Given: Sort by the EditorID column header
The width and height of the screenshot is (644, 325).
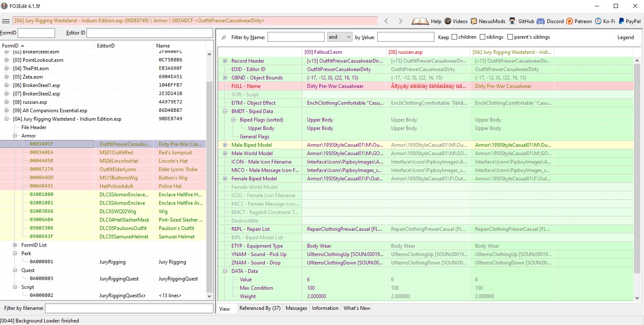Looking at the screenshot, I should (124, 45).
